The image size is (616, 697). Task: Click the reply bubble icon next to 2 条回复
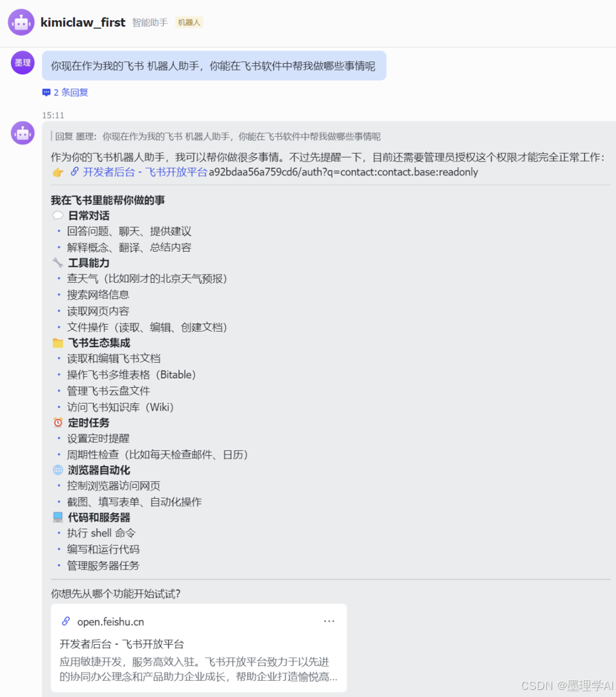point(46,92)
